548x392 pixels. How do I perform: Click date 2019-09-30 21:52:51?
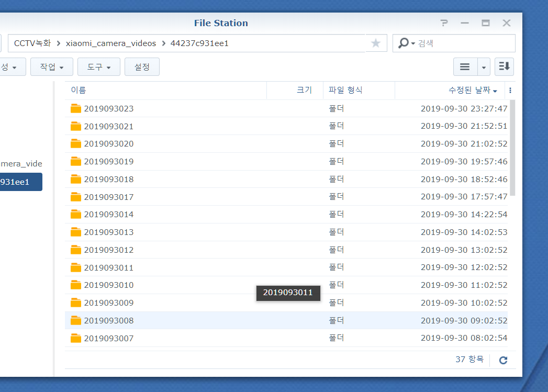(x=464, y=126)
